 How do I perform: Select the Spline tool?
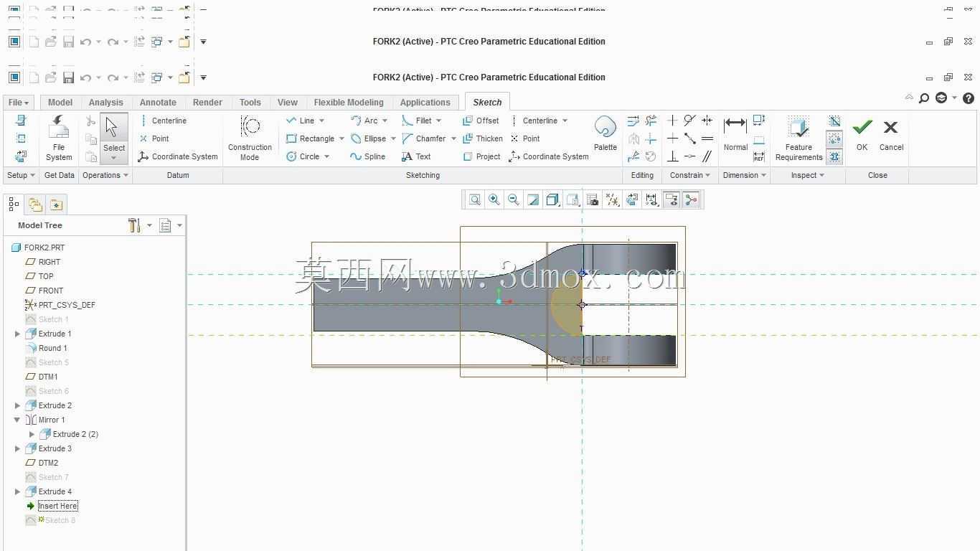click(368, 156)
